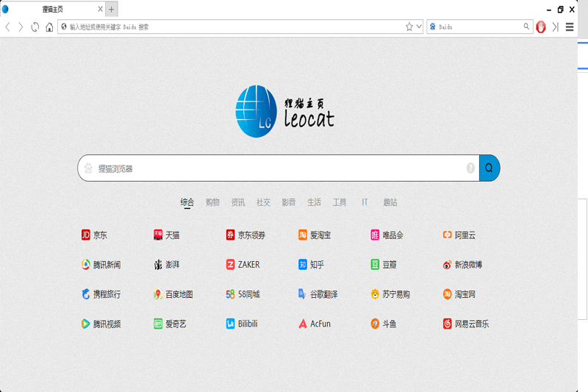This screenshot has width=588, height=392.
Task: Click the main 狸猫浏览器 search input field
Action: [279, 168]
